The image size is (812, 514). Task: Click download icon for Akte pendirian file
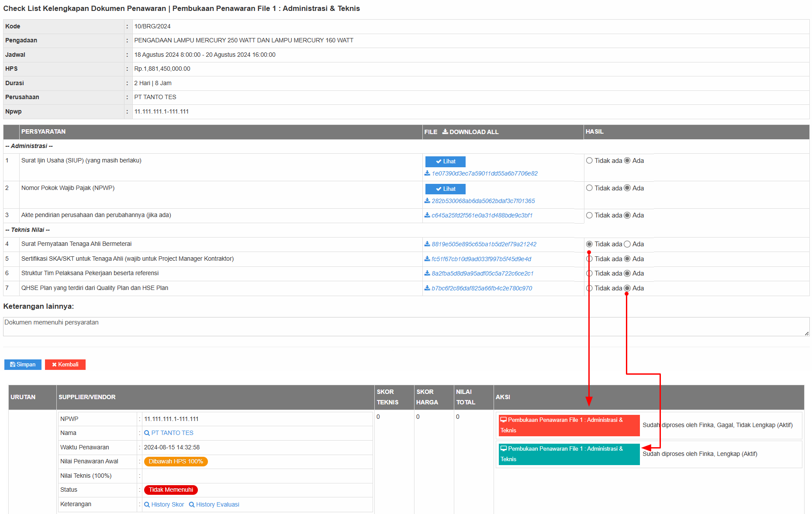427,215
